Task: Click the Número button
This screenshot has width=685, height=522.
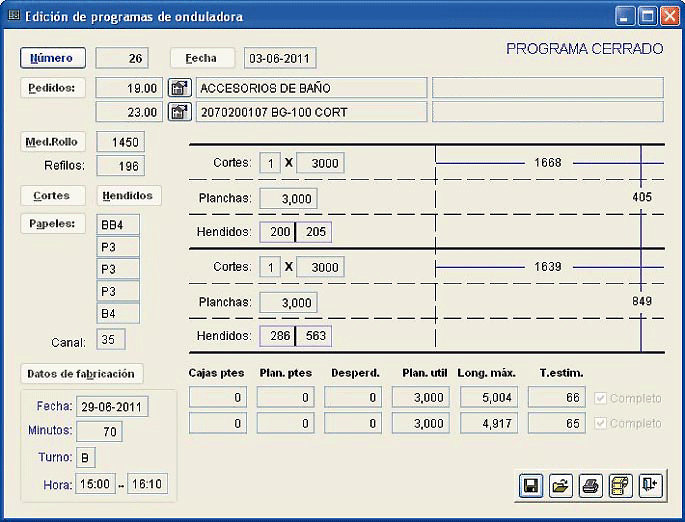Action: [x=52, y=58]
